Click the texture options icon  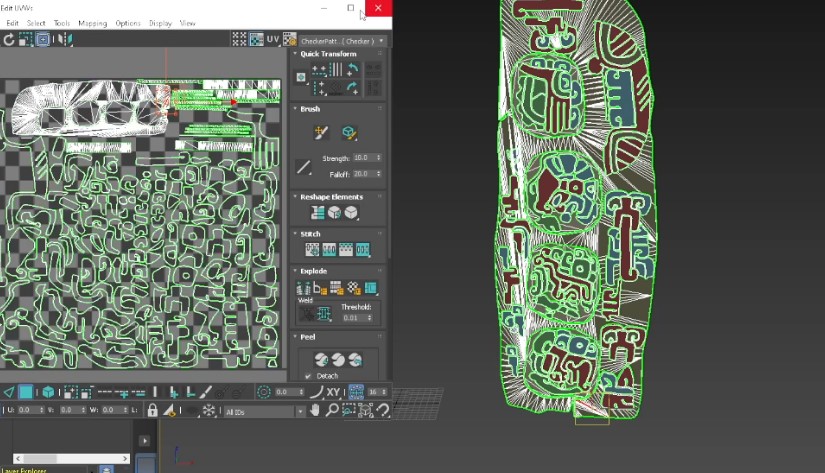289,39
